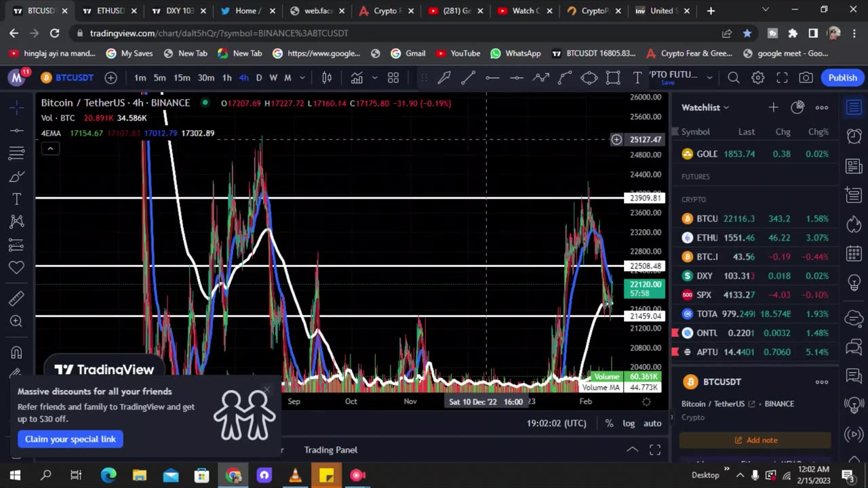Screen dimensions: 868x488
Task: Open the Private Chats icon
Action: [x=854, y=347]
